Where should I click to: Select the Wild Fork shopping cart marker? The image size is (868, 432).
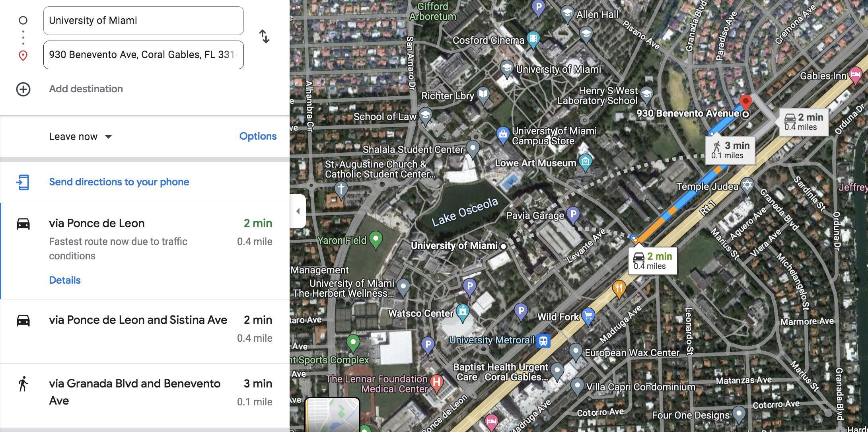point(588,317)
